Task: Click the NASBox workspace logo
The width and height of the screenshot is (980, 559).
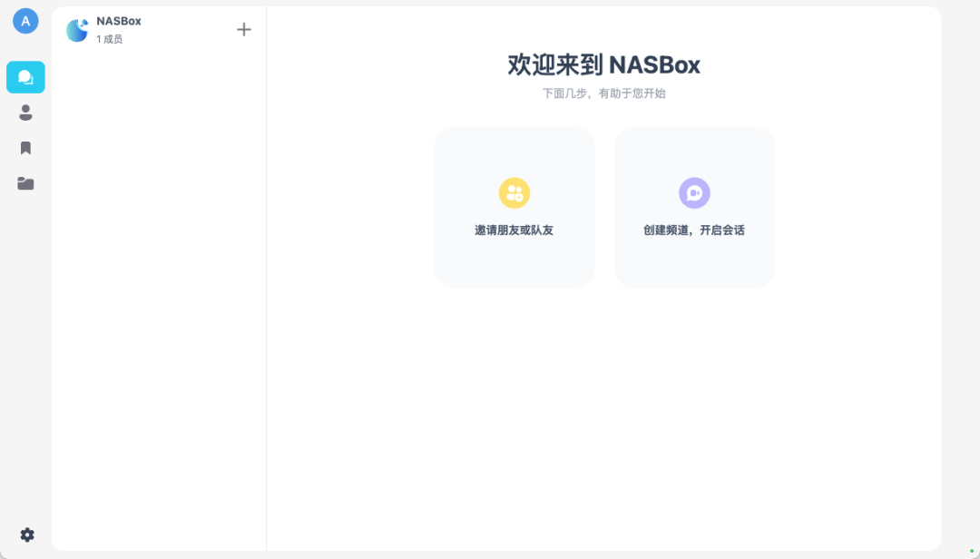Action: tap(77, 29)
